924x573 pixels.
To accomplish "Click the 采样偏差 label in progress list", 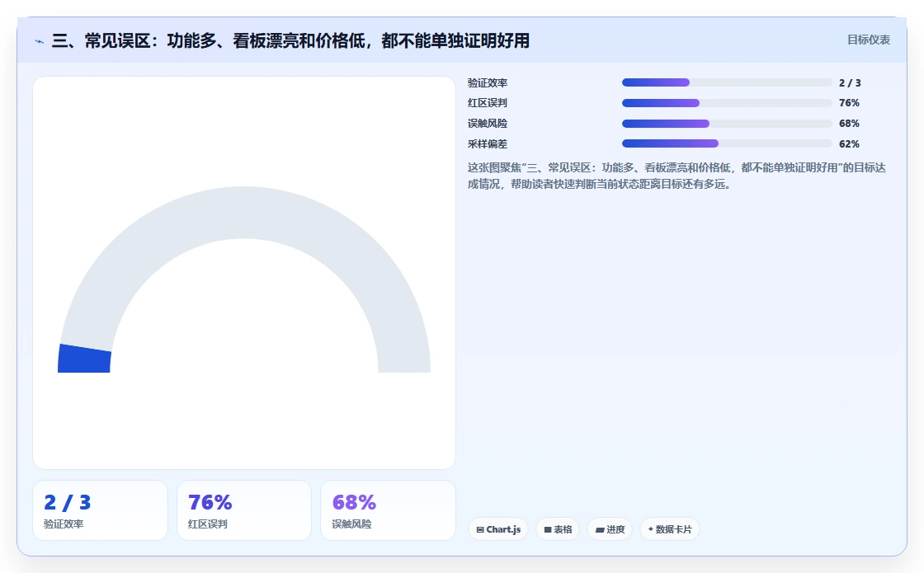I will 488,143.
